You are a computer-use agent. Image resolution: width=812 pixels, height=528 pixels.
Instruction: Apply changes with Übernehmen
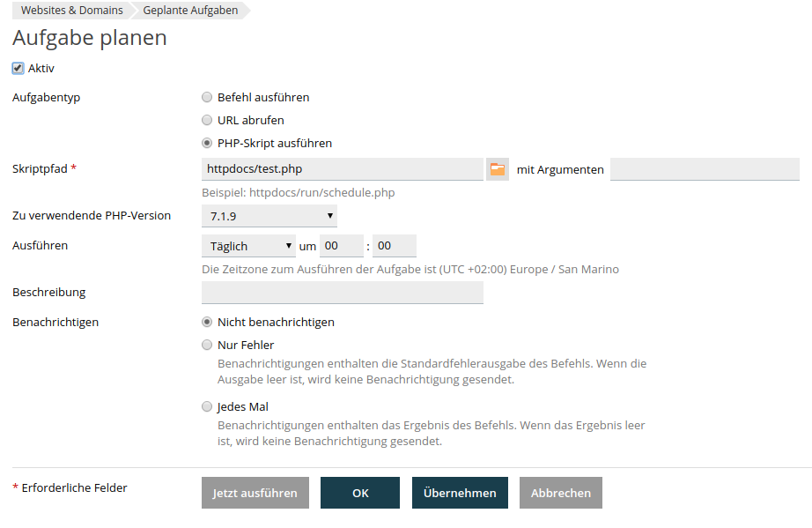[x=460, y=493]
